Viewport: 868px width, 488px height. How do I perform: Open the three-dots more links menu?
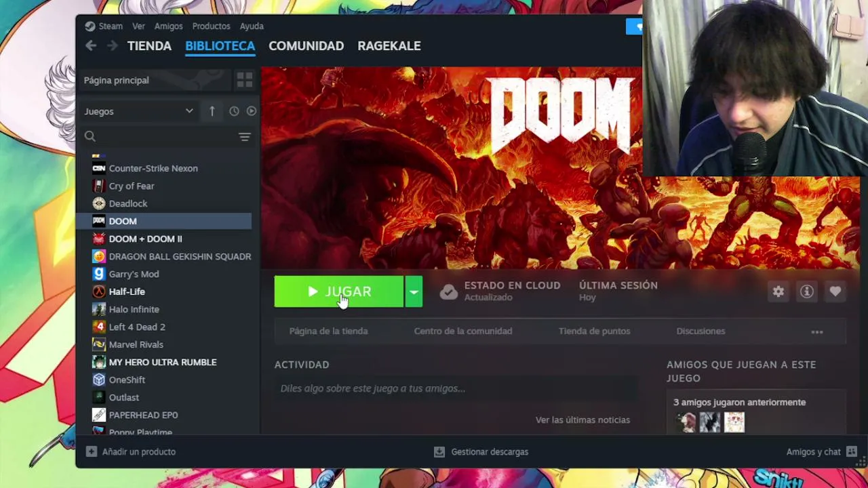tap(817, 332)
